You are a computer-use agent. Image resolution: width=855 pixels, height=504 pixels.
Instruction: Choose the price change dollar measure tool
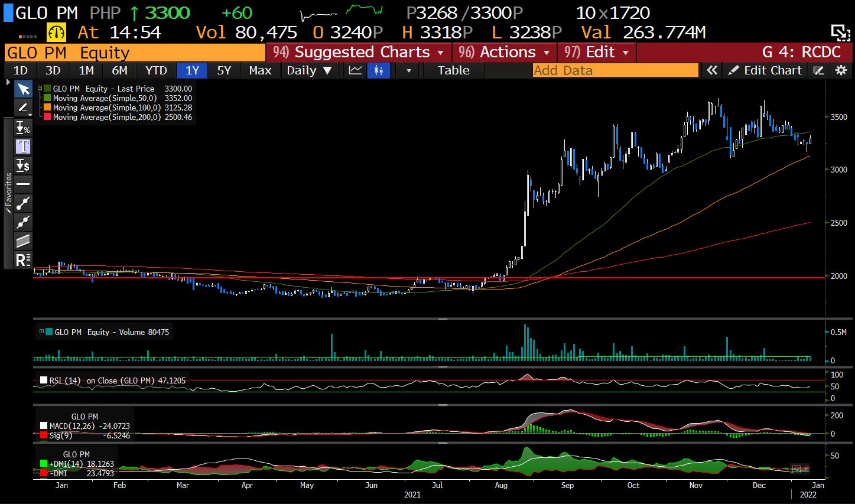(x=23, y=165)
